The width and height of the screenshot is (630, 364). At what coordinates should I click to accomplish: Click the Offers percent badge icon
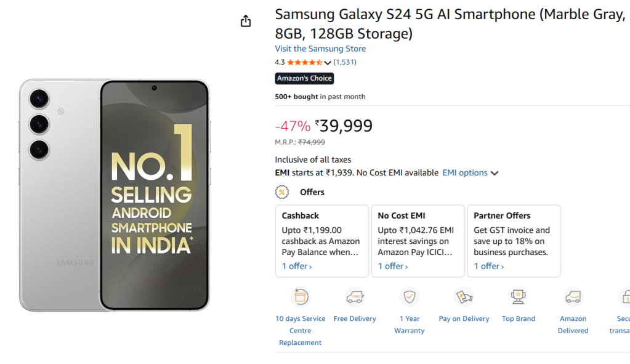click(x=282, y=192)
